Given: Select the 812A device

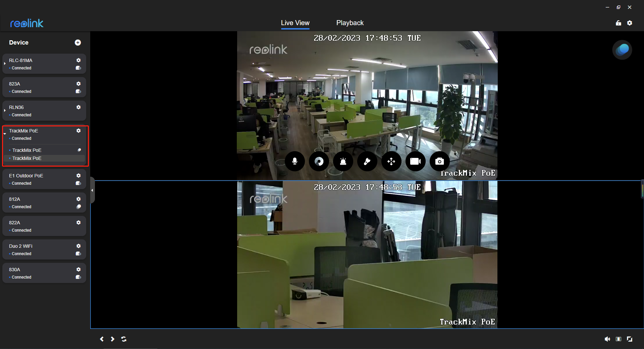Looking at the screenshot, I should [44, 202].
